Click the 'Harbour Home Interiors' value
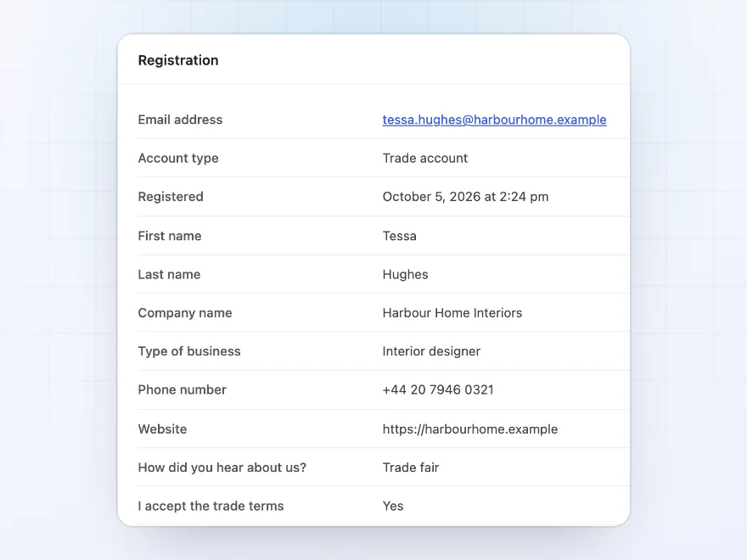 pyautogui.click(x=452, y=313)
